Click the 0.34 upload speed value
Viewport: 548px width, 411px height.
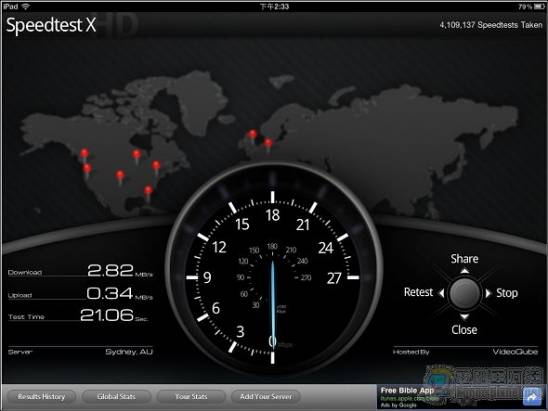point(110,293)
